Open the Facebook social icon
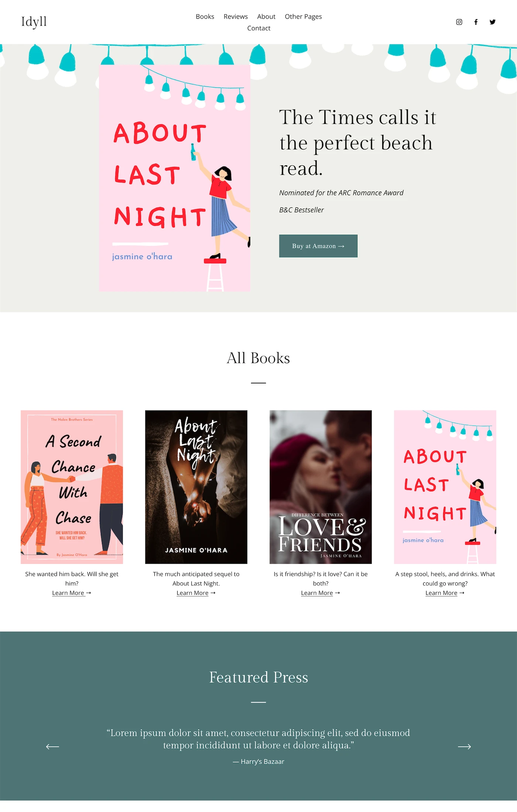Viewport: 517px width, 812px height. click(476, 22)
